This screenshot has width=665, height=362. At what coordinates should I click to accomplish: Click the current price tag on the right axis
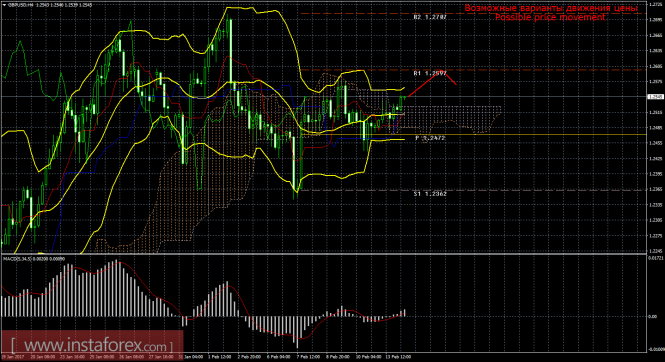pos(655,97)
